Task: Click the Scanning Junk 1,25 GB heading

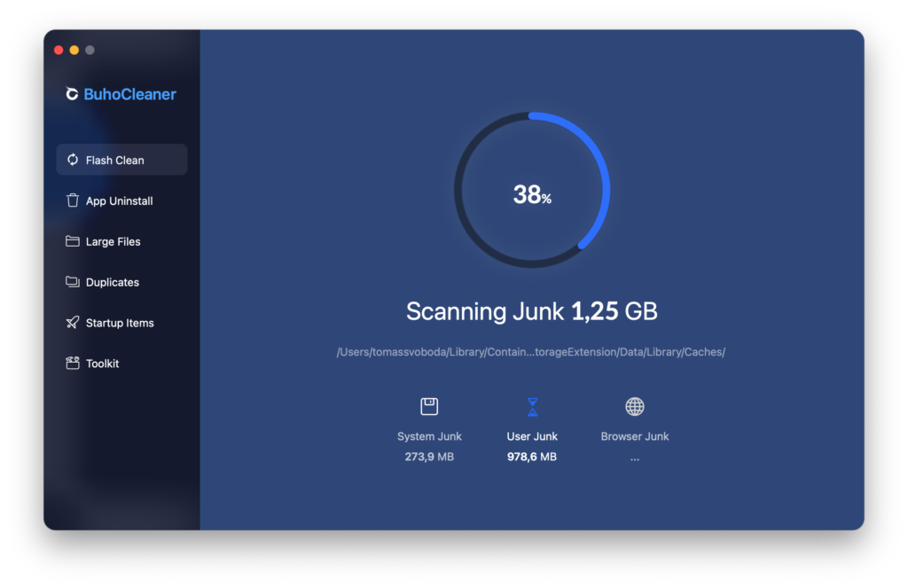Action: (x=532, y=311)
